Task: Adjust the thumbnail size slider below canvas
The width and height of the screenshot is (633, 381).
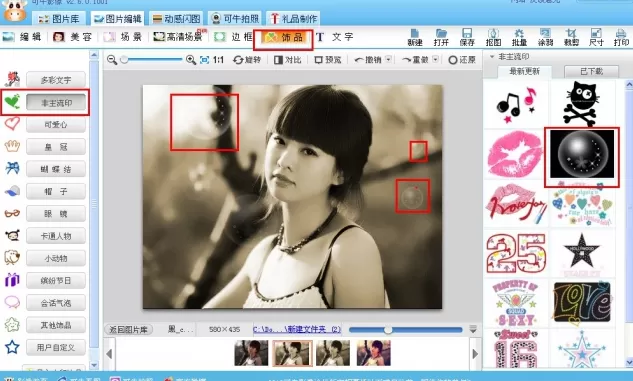Action: tap(405, 330)
